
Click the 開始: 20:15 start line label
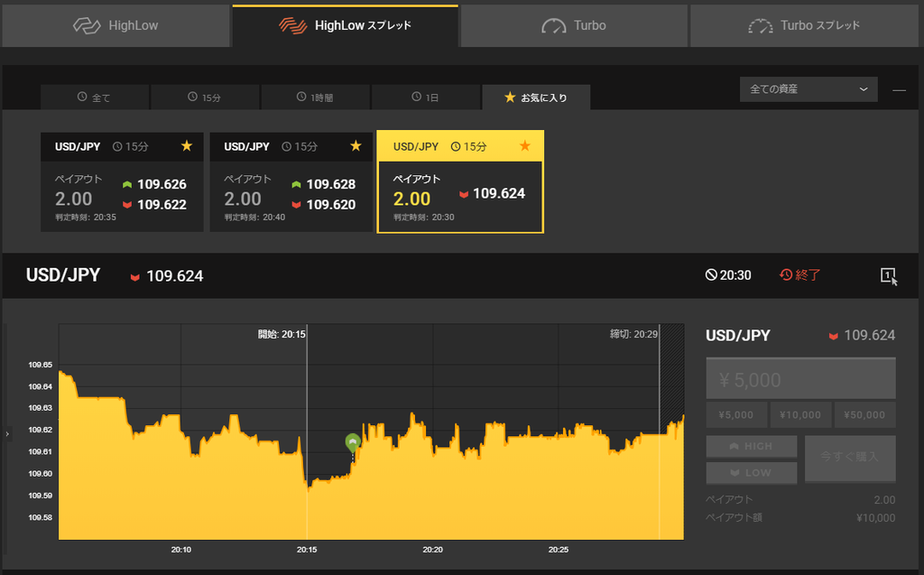[x=282, y=334]
